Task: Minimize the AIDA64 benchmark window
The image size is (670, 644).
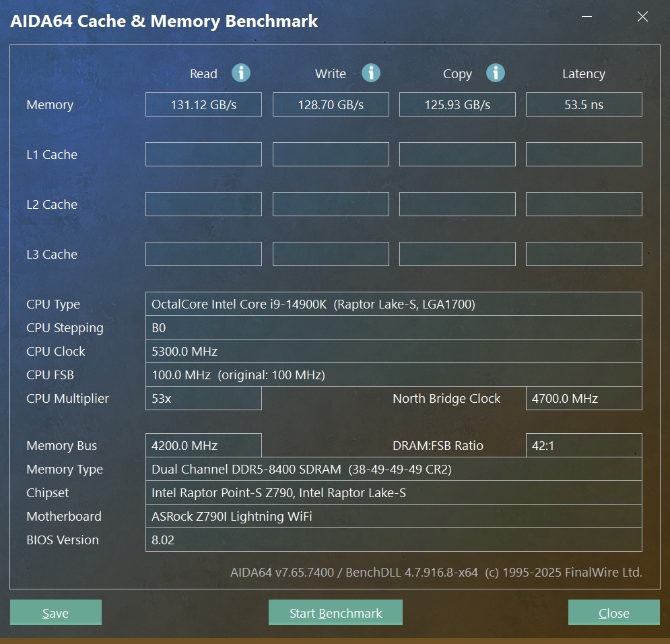Action: (587, 17)
